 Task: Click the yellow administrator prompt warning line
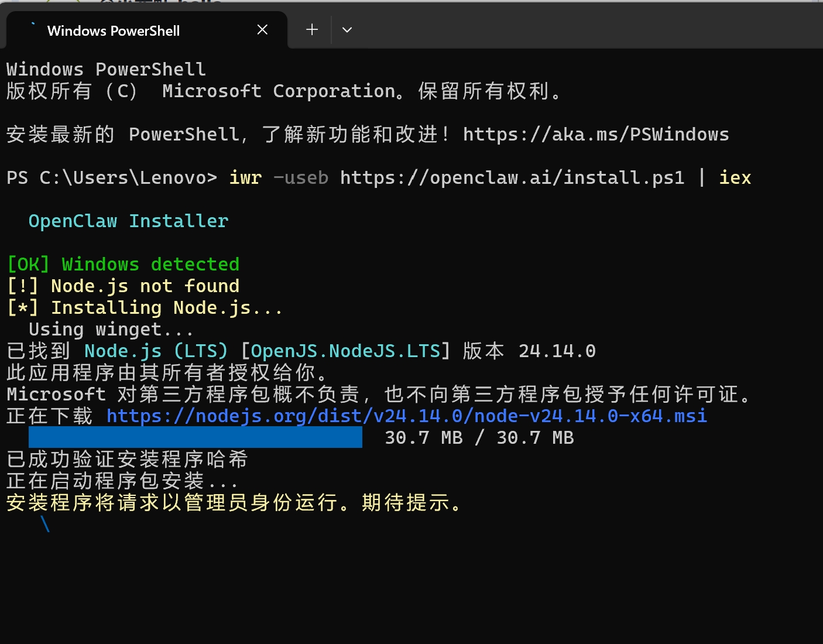[x=234, y=503]
